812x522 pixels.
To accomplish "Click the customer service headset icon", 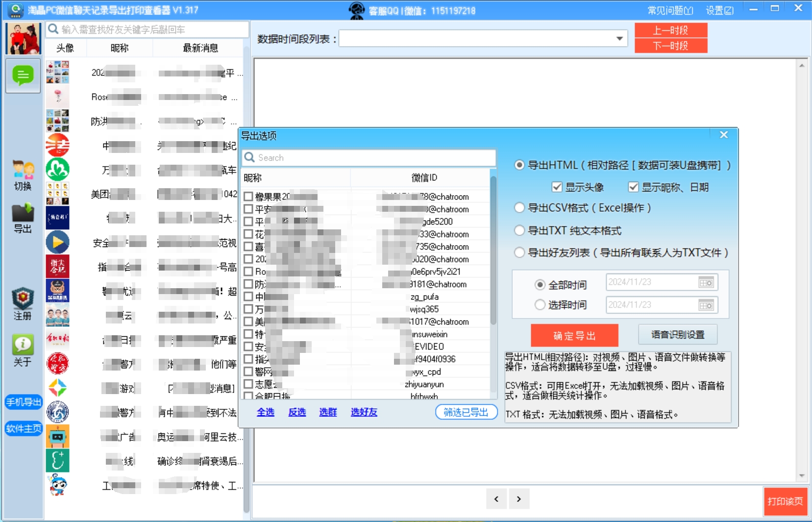I will pyautogui.click(x=357, y=10).
